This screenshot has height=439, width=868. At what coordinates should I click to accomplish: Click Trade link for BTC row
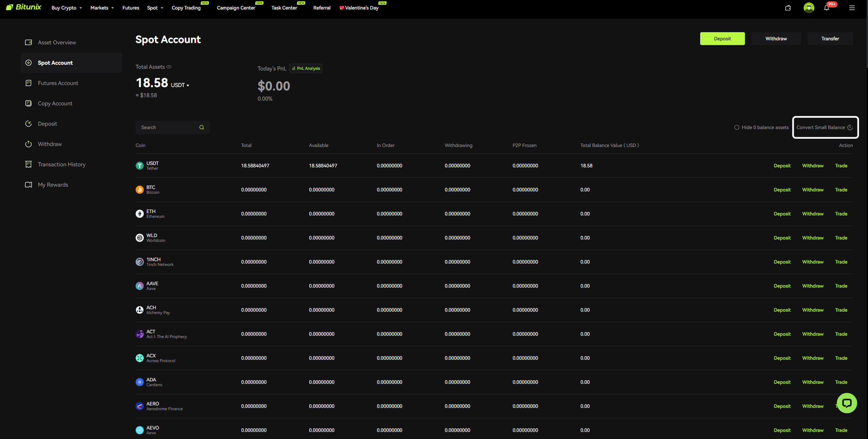(x=841, y=190)
